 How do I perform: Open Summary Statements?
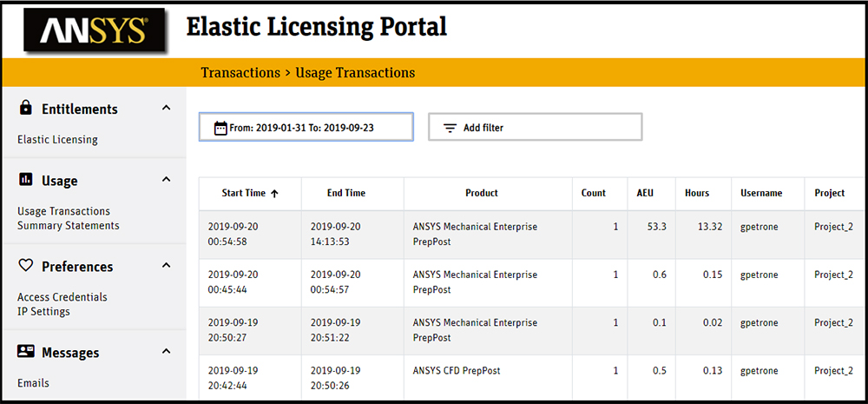pyautogui.click(x=69, y=225)
